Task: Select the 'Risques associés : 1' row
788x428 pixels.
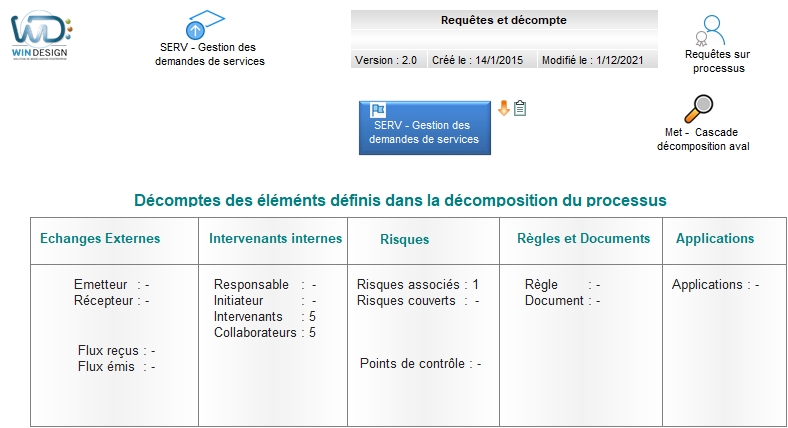Action: [418, 284]
